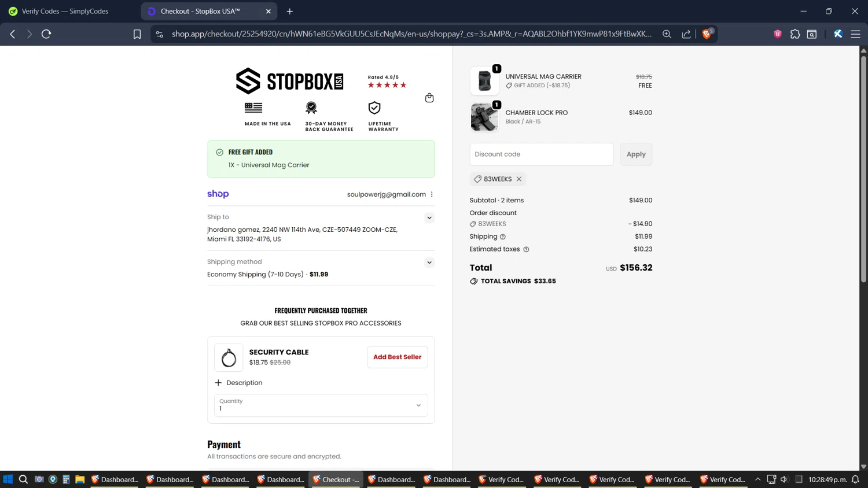
Task: Expand the Ship to section
Action: coord(429,217)
